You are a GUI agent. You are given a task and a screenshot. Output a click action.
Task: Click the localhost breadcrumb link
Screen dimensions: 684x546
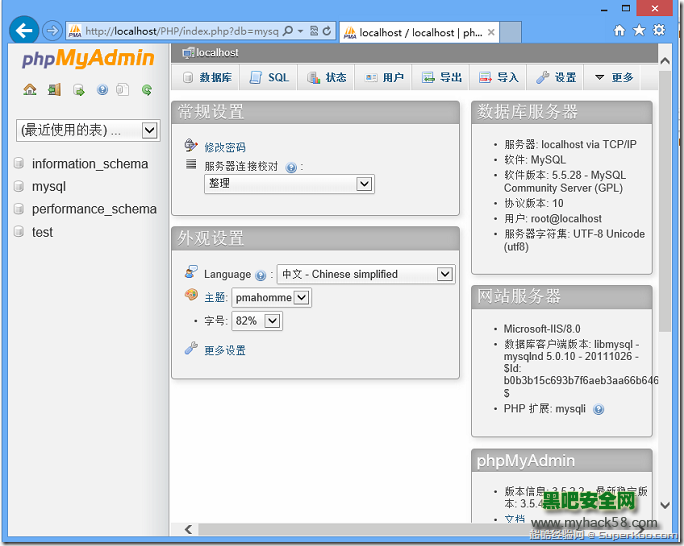point(217,53)
